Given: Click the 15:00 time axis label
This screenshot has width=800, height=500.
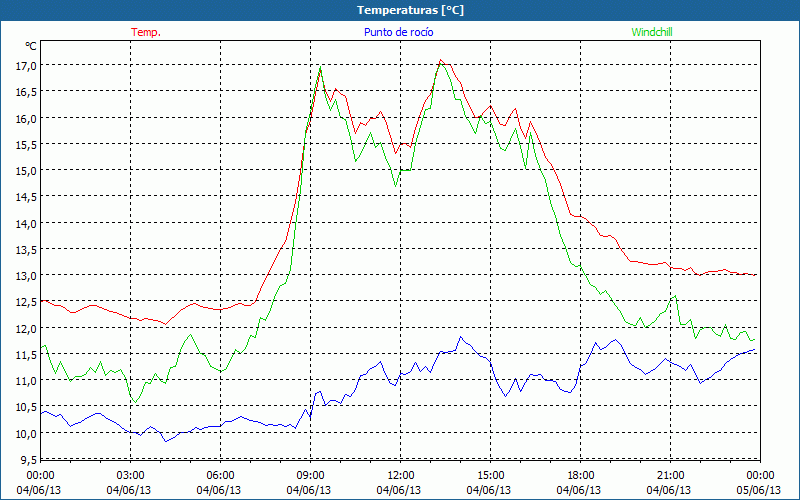Looking at the screenshot, I should pos(489,476).
